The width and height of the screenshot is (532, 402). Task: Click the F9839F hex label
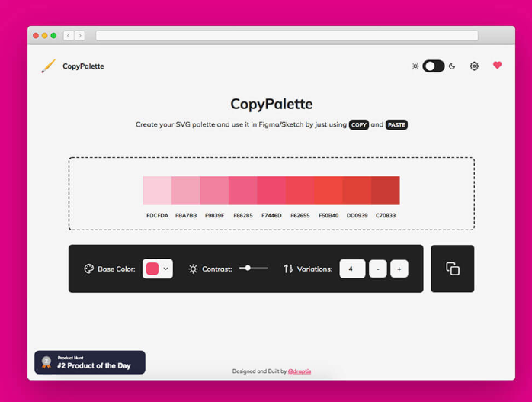(x=214, y=215)
